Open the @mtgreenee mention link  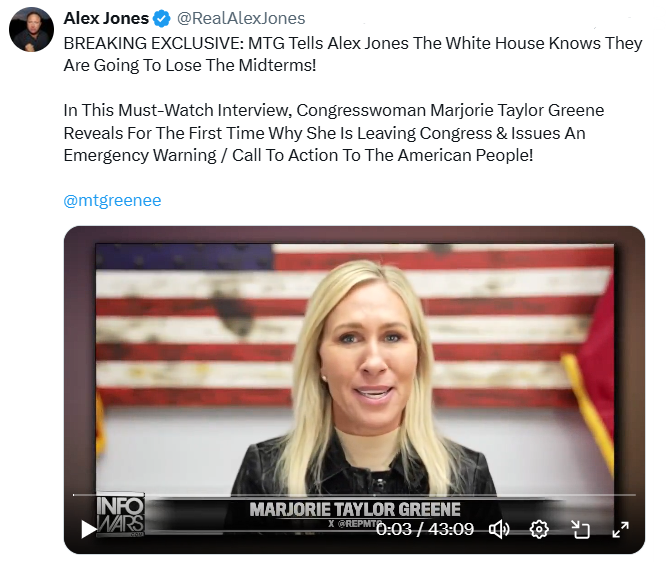(x=112, y=200)
